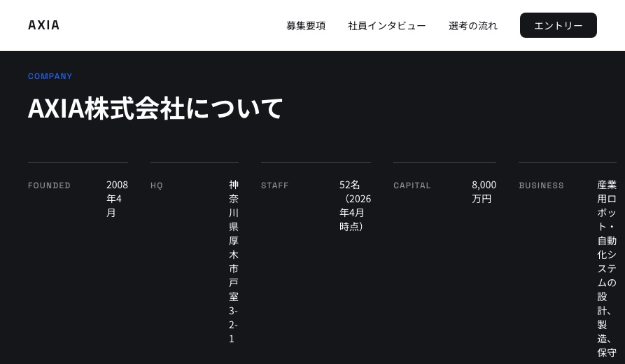Viewport: 625px width, 364px height.
Task: Click the AXIA株式会社について heading
Action: click(x=155, y=108)
